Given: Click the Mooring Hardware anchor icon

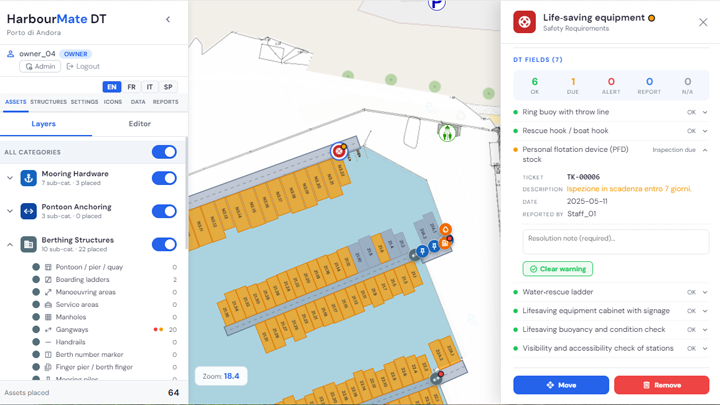Looking at the screenshot, I should (x=28, y=178).
